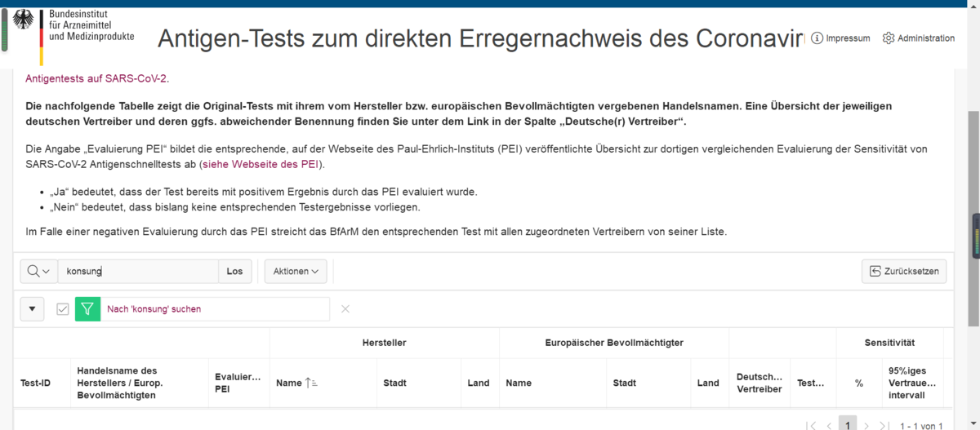
Task: Focus the search field containing 'konsung'
Action: tap(138, 271)
